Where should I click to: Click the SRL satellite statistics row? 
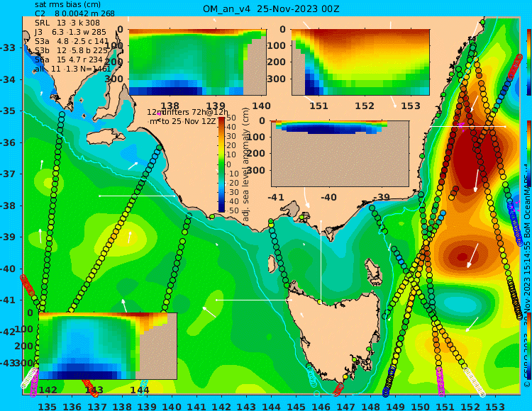coord(67,23)
